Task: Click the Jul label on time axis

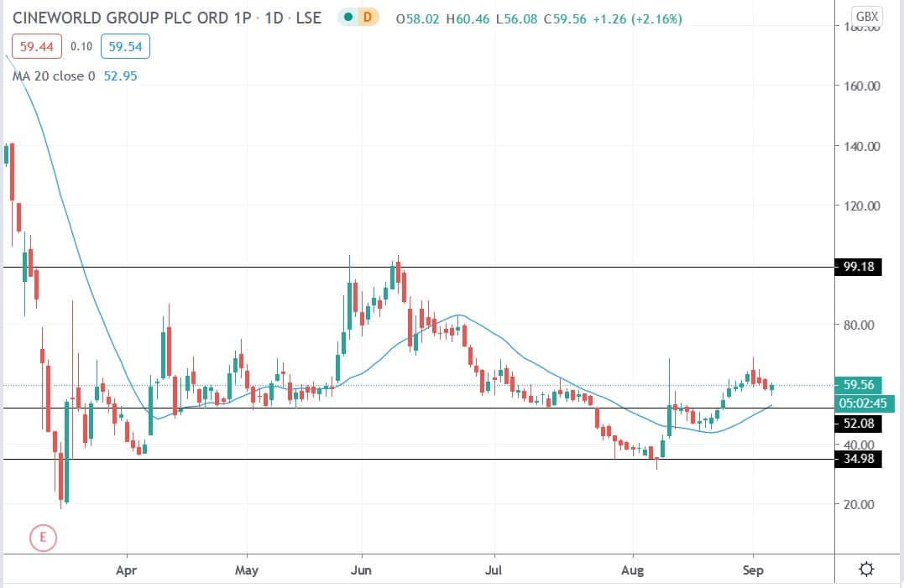Action: (494, 570)
